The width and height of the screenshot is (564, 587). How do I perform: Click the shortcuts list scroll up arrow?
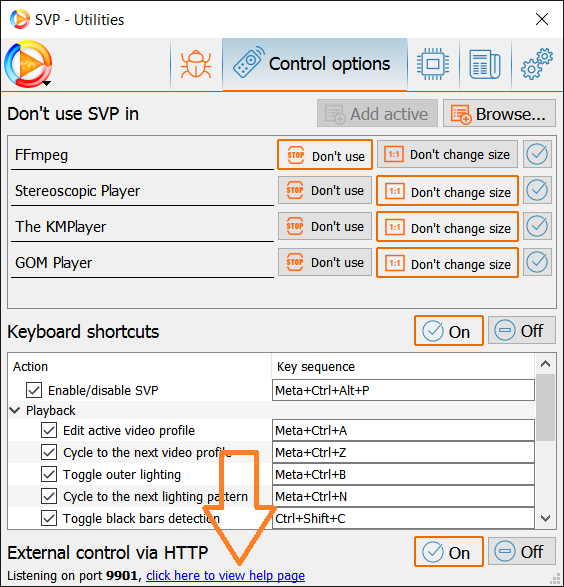[x=545, y=364]
